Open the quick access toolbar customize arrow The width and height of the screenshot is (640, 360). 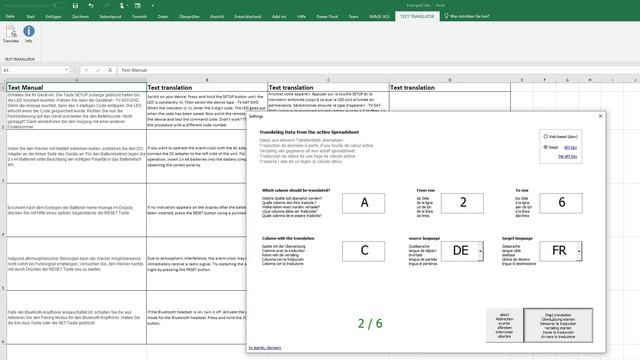point(153,6)
